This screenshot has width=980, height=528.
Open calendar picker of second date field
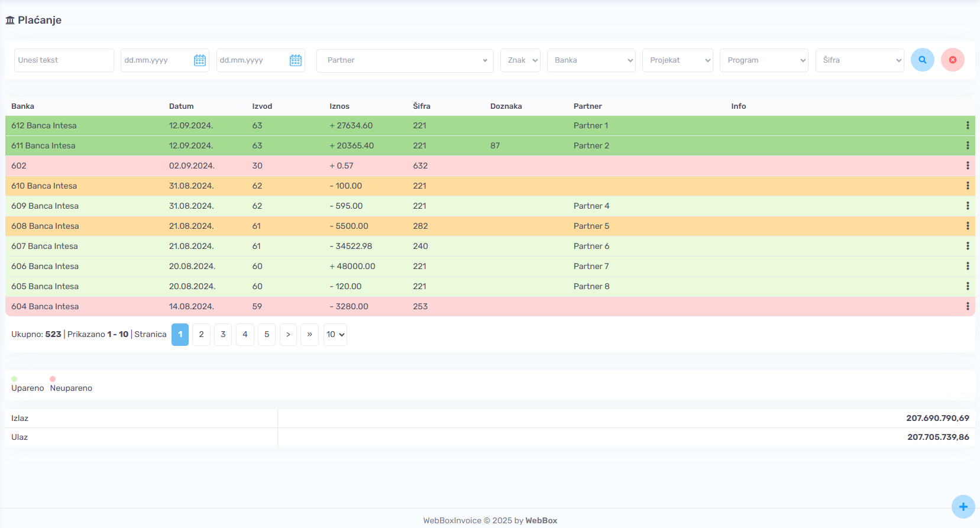[296, 60]
